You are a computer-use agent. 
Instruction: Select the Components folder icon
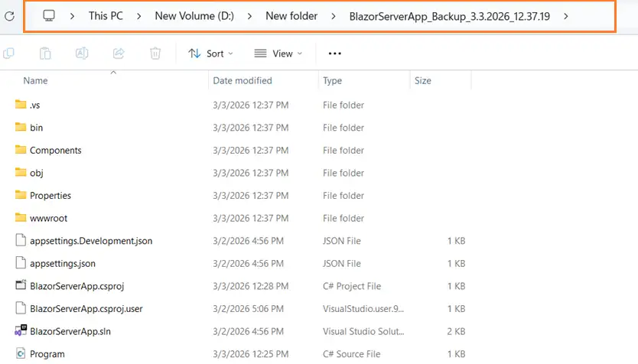coord(21,149)
